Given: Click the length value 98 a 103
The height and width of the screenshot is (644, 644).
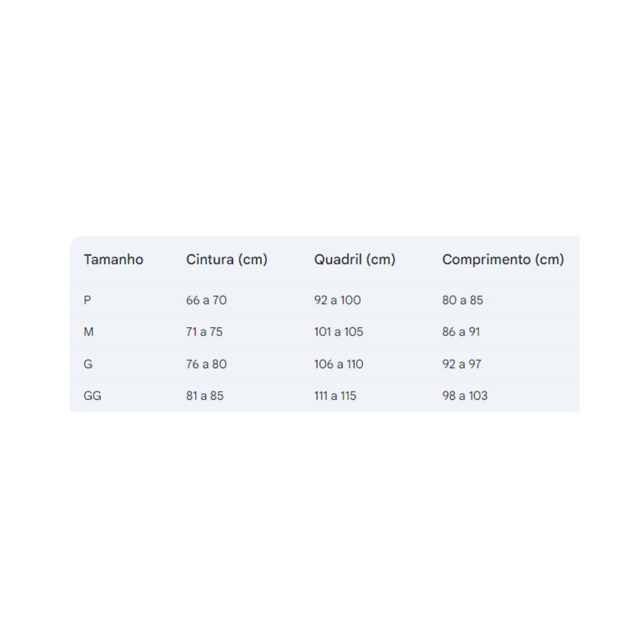Looking at the screenshot, I should [x=465, y=396].
